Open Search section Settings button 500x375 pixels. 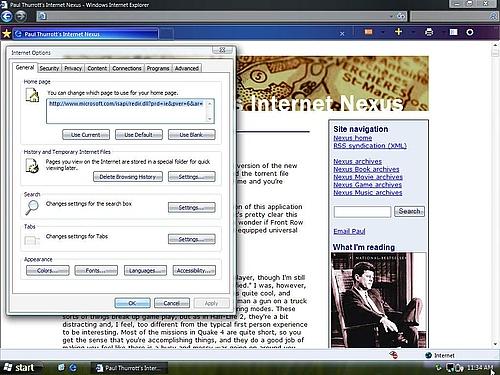[192, 207]
